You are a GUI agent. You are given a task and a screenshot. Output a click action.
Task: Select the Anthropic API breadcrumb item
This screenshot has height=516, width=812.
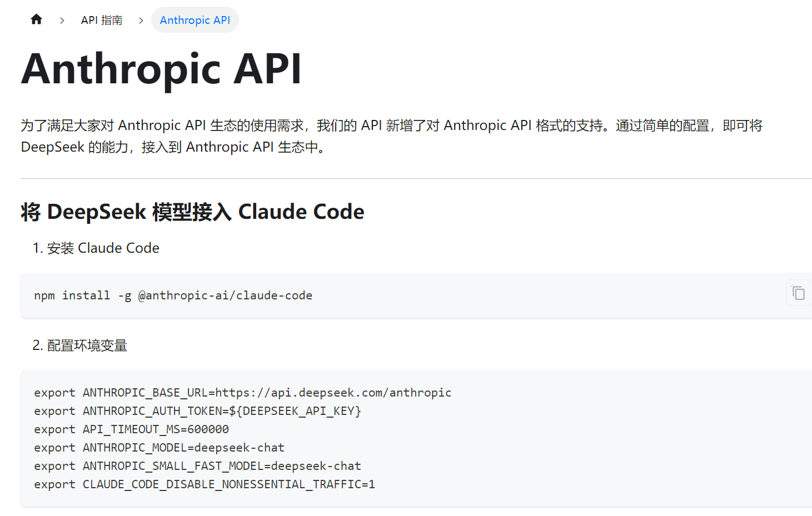pyautogui.click(x=195, y=20)
